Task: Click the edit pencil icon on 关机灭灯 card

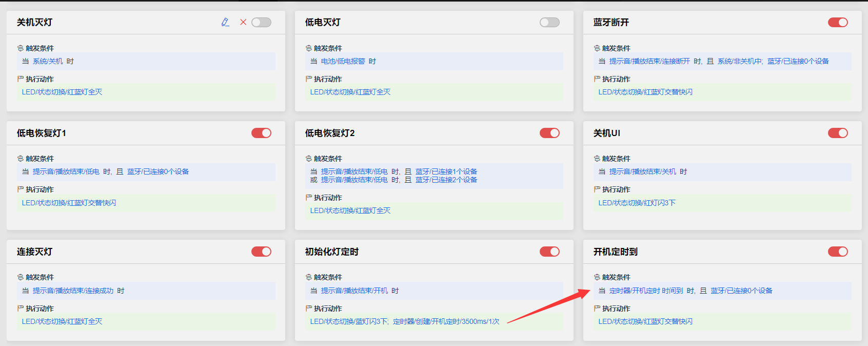Action: point(225,22)
